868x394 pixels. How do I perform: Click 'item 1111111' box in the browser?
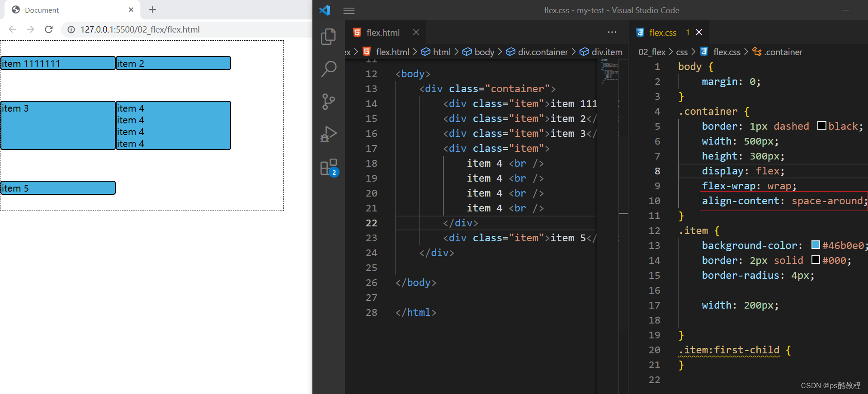coord(58,63)
